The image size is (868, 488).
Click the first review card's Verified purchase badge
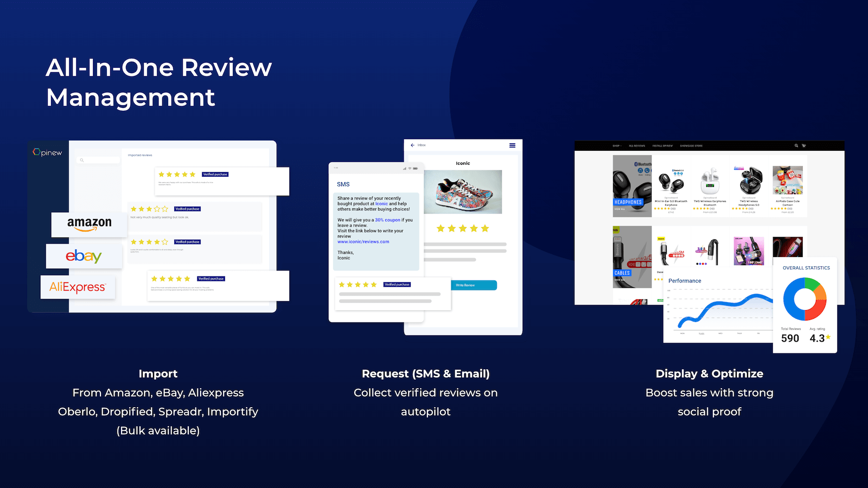(x=215, y=175)
